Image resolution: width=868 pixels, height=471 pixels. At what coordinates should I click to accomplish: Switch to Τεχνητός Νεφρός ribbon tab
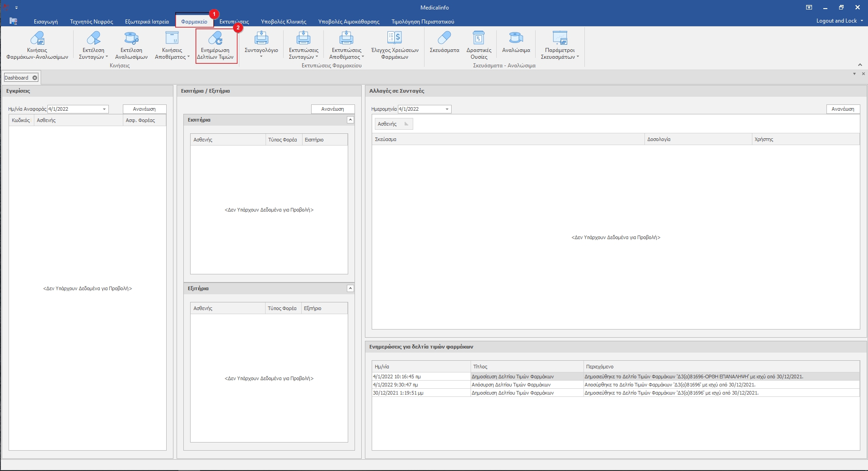tap(91, 22)
